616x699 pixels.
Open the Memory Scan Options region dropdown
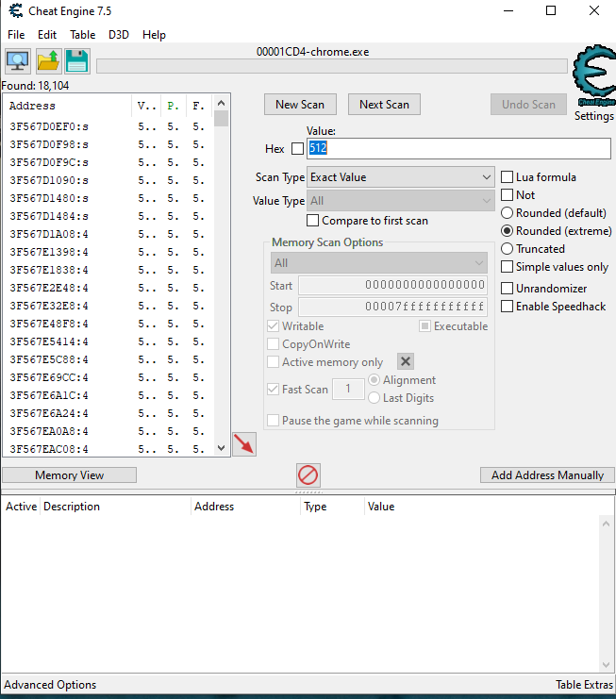pyautogui.click(x=379, y=263)
